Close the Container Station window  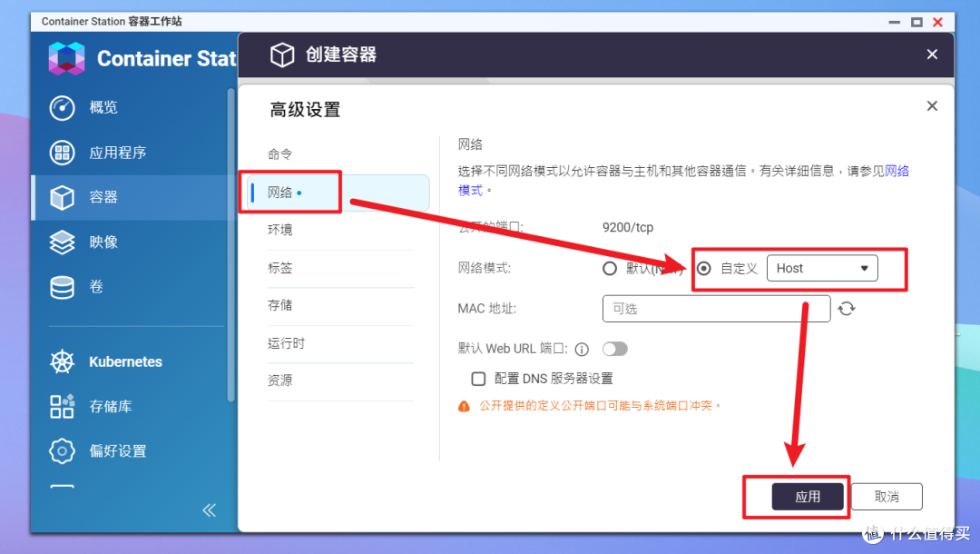pos(937,22)
